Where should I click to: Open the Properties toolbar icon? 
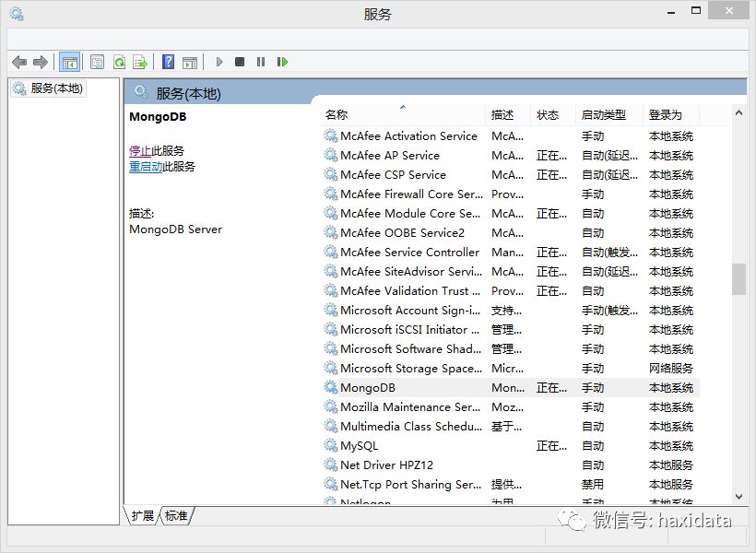[x=97, y=62]
